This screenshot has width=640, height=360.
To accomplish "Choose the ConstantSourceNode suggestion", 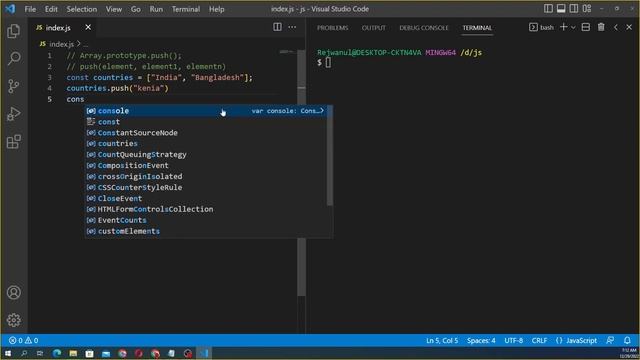I will [x=206, y=133].
